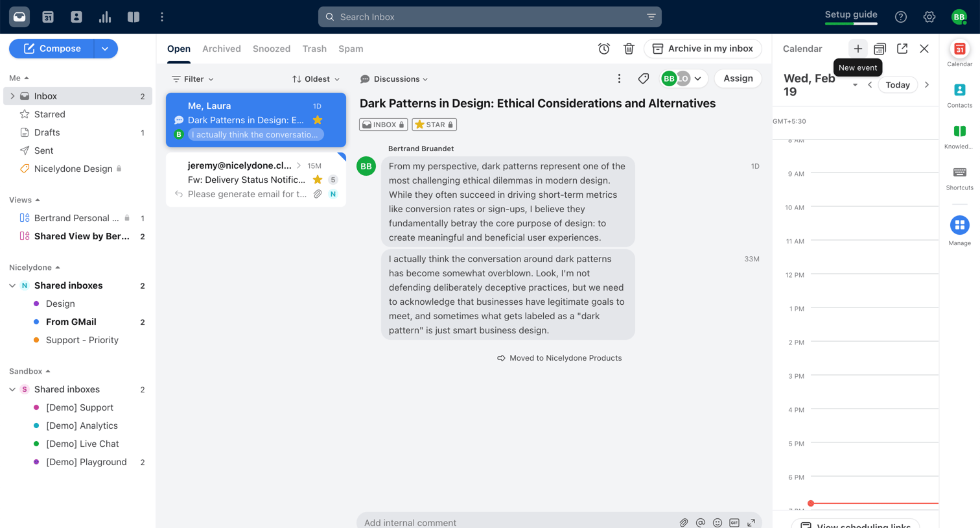980x528 pixels.
Task: Open the Oldest sort dropdown
Action: [x=316, y=79]
